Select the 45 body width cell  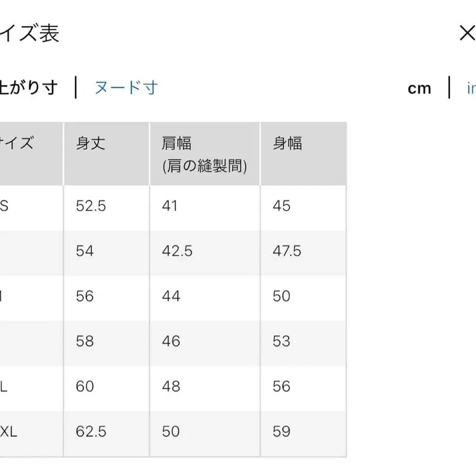282,206
